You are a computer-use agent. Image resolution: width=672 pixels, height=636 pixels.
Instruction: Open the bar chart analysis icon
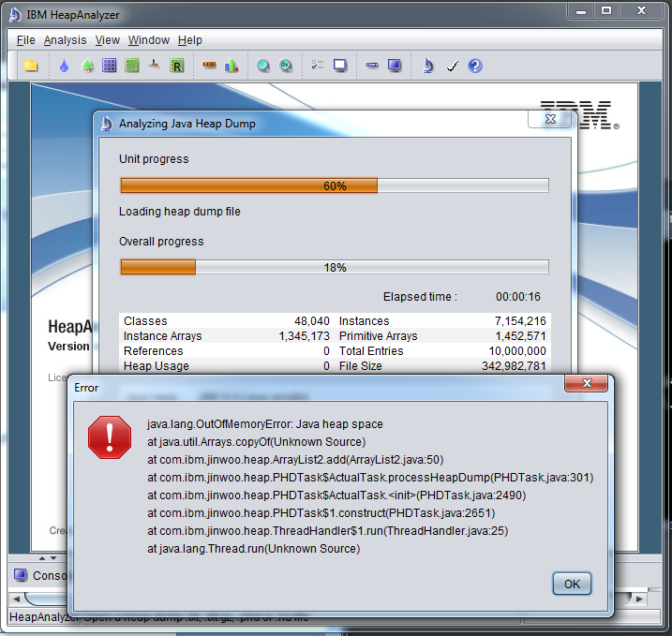[231, 66]
